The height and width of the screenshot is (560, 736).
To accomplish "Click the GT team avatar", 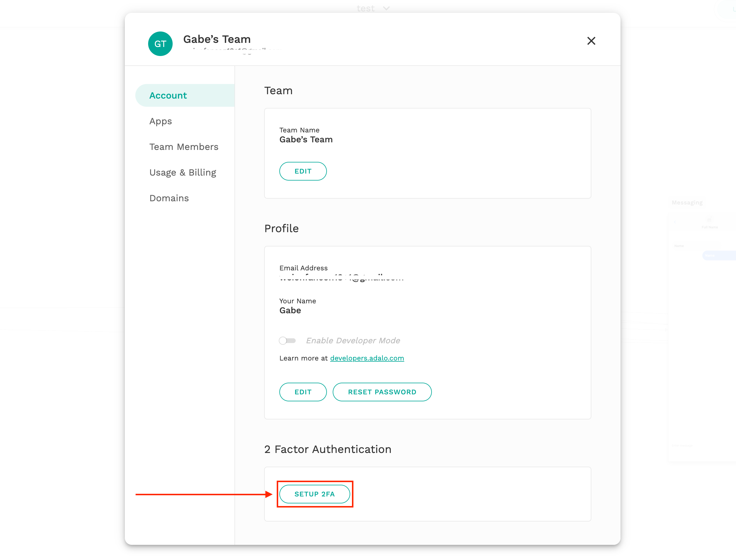I will tap(160, 44).
